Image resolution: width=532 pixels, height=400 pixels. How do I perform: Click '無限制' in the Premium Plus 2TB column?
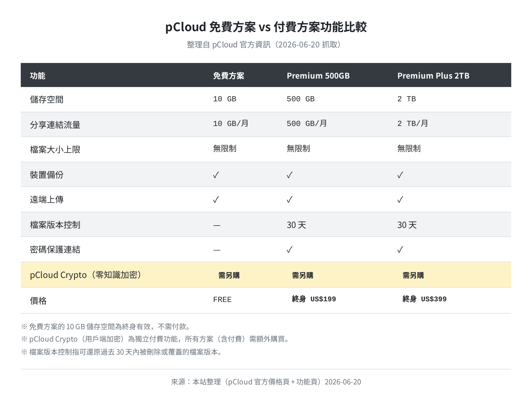409,149
